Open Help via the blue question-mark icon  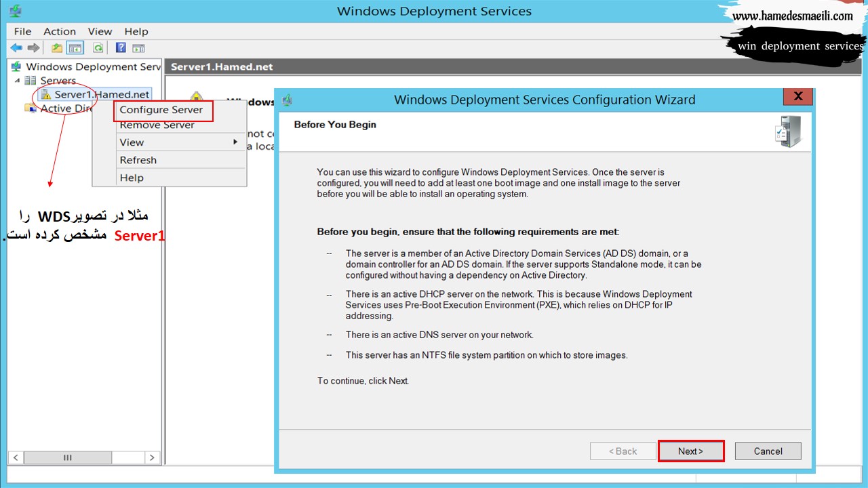click(121, 48)
